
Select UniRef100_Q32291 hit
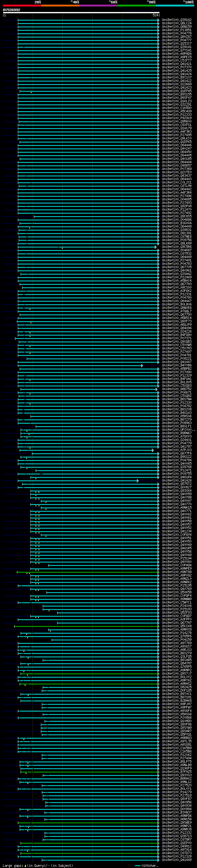tap(177, 104)
